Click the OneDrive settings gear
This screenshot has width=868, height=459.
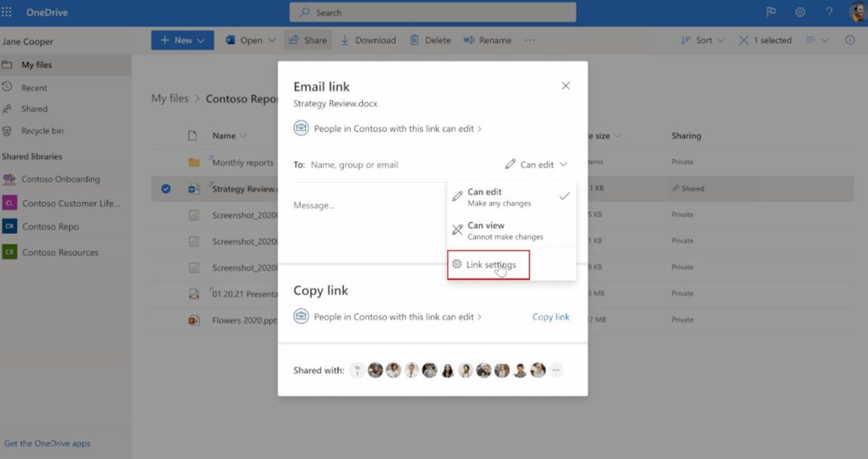tap(801, 12)
